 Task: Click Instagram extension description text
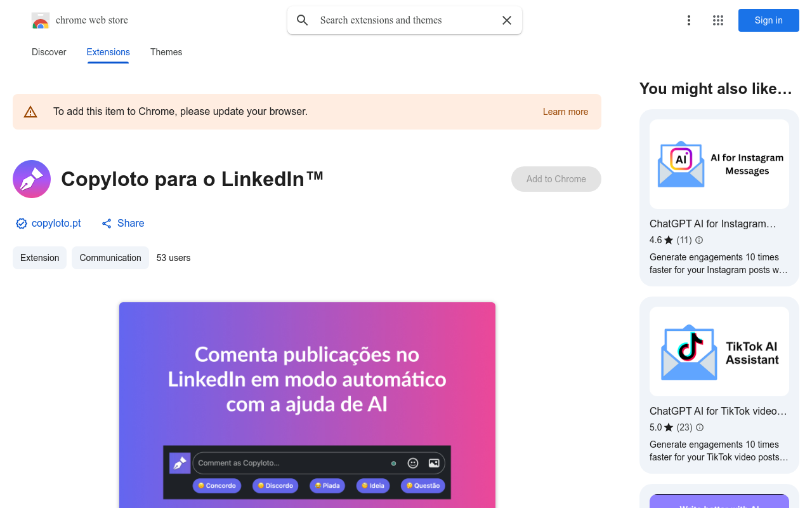719,264
